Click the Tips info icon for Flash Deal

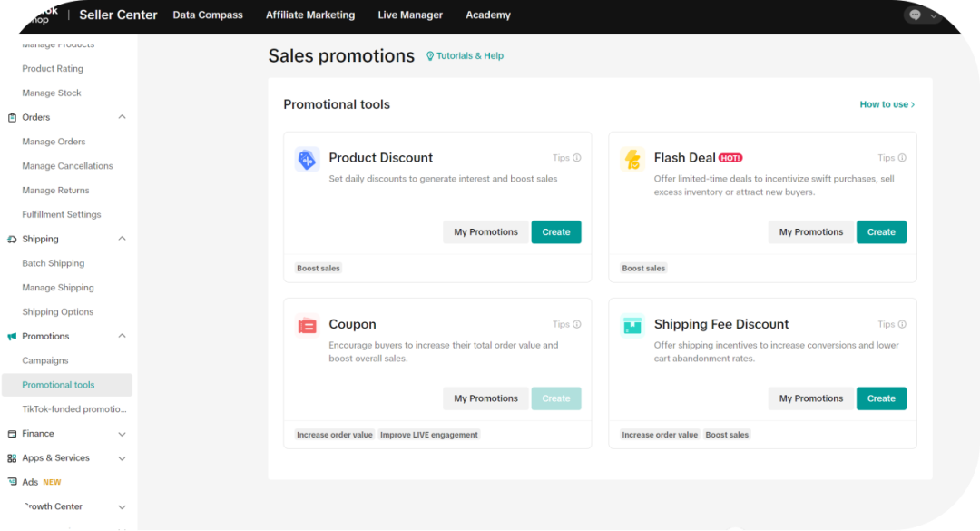[x=902, y=158]
